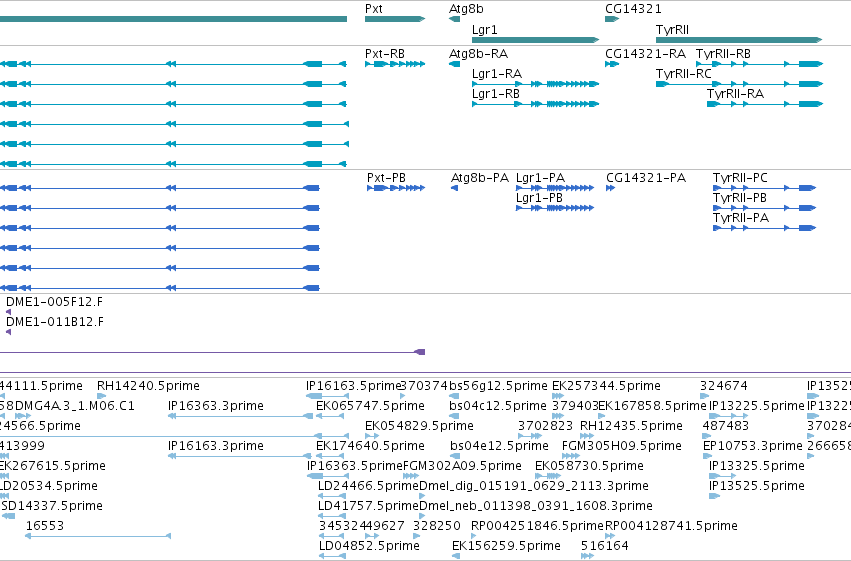
Task: Click the LD41757.5prime EST label
Action: tap(369, 506)
